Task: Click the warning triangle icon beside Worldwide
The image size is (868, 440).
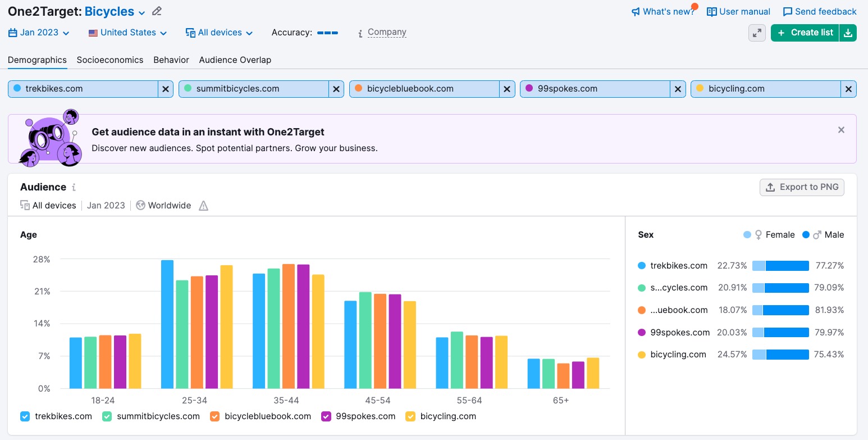Action: point(203,206)
